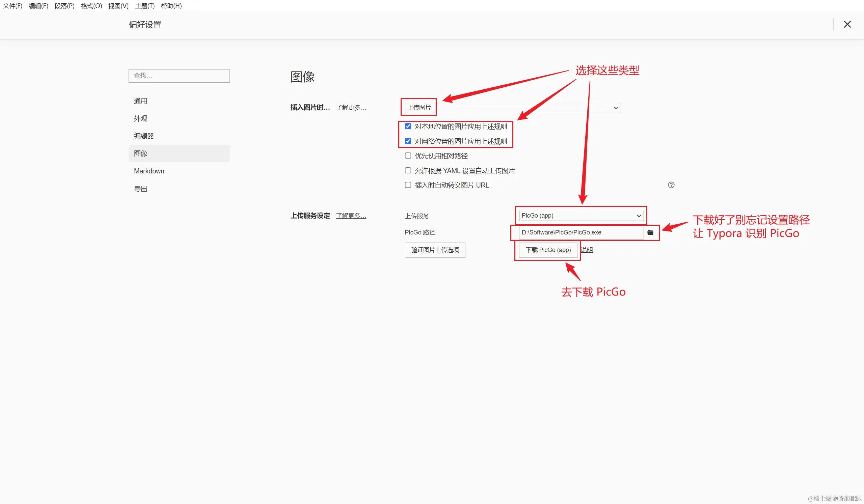Open the 说明 link beside download button
The image size is (864, 504).
pyautogui.click(x=586, y=250)
